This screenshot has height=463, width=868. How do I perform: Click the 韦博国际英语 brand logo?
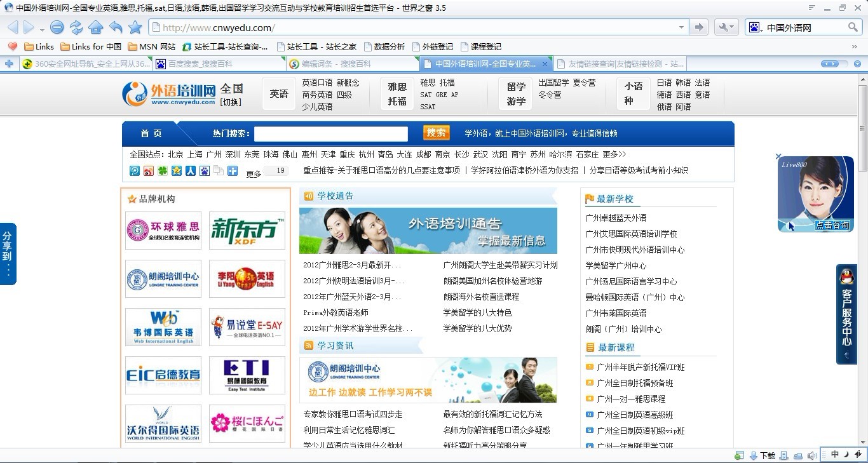pos(163,327)
